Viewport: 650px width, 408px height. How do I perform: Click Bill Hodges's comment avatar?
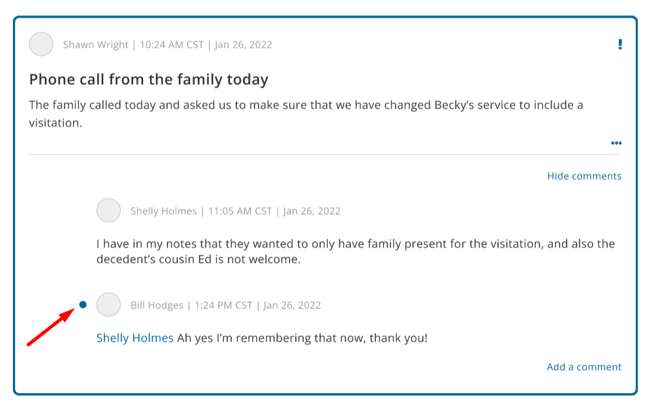109,304
